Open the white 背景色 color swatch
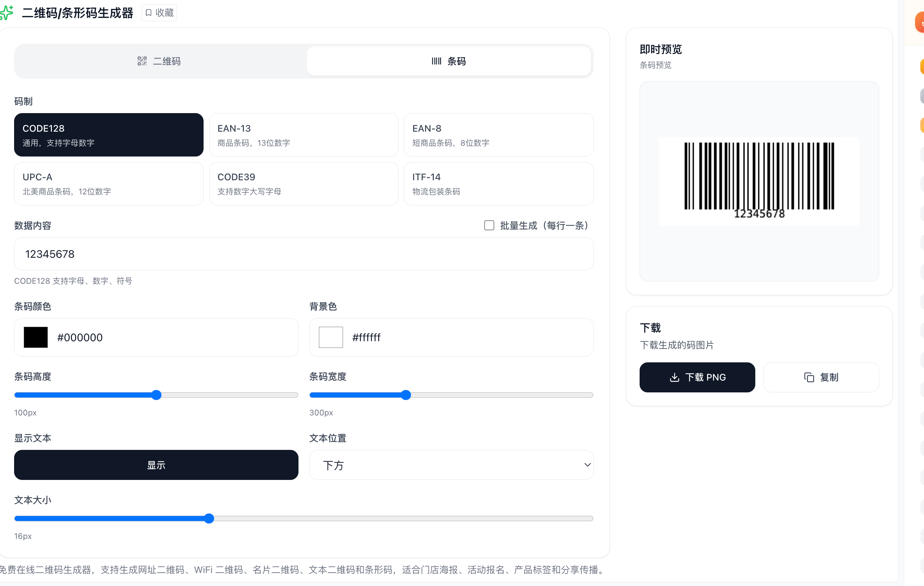Image resolution: width=924 pixels, height=586 pixels. (331, 338)
